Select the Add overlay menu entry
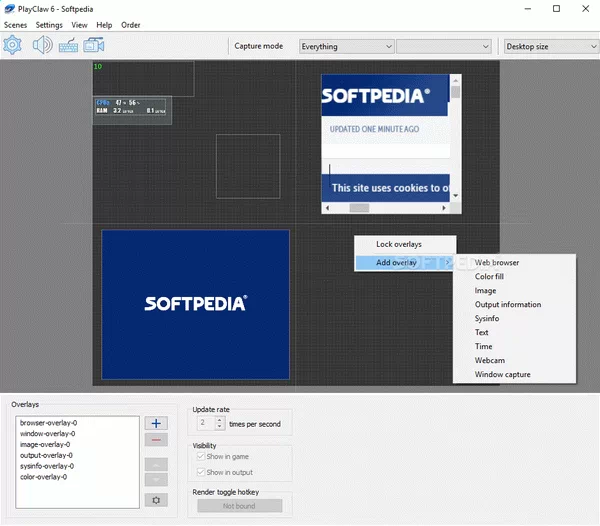600x526 pixels. pyautogui.click(x=405, y=263)
